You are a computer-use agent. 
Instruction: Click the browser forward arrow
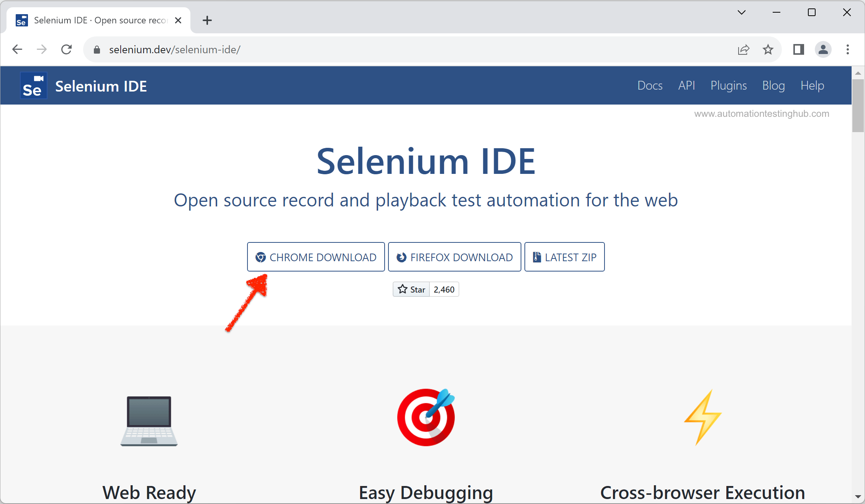[41, 49]
